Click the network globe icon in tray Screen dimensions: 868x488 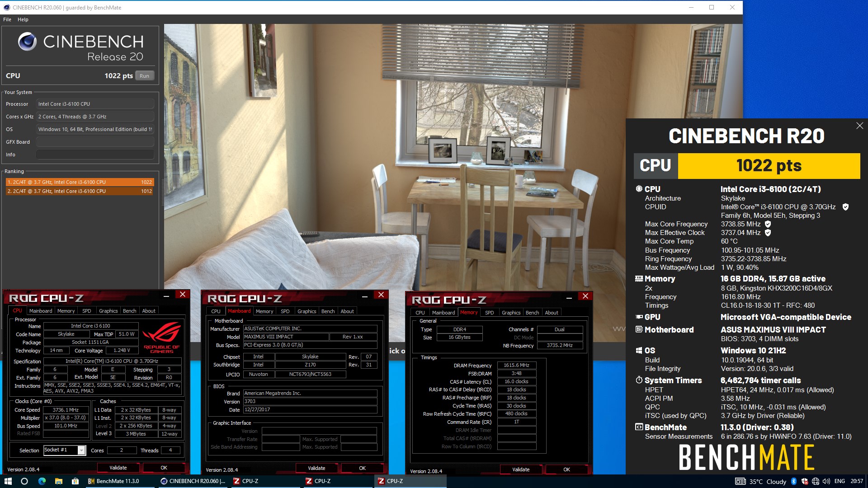click(x=816, y=481)
